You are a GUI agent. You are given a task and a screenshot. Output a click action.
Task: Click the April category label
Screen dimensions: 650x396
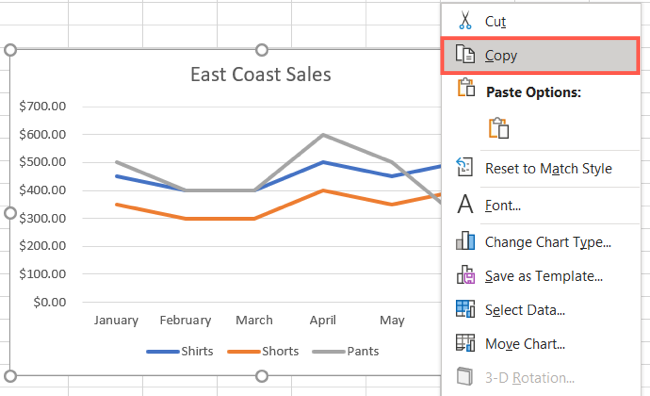323,320
